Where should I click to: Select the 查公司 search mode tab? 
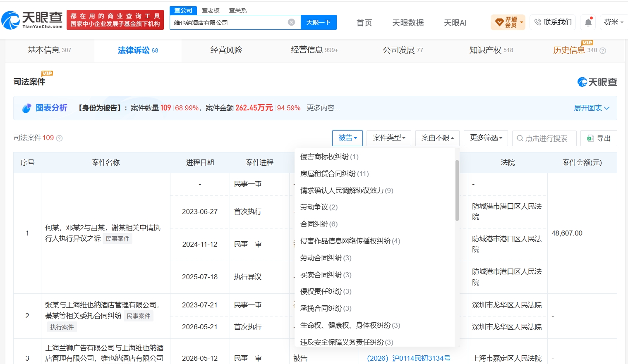tap(183, 10)
